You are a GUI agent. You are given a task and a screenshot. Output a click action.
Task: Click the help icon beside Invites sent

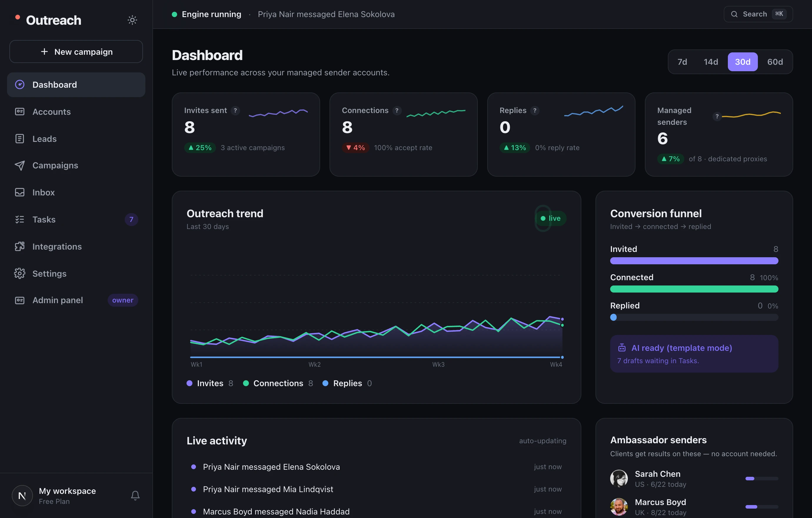click(235, 110)
